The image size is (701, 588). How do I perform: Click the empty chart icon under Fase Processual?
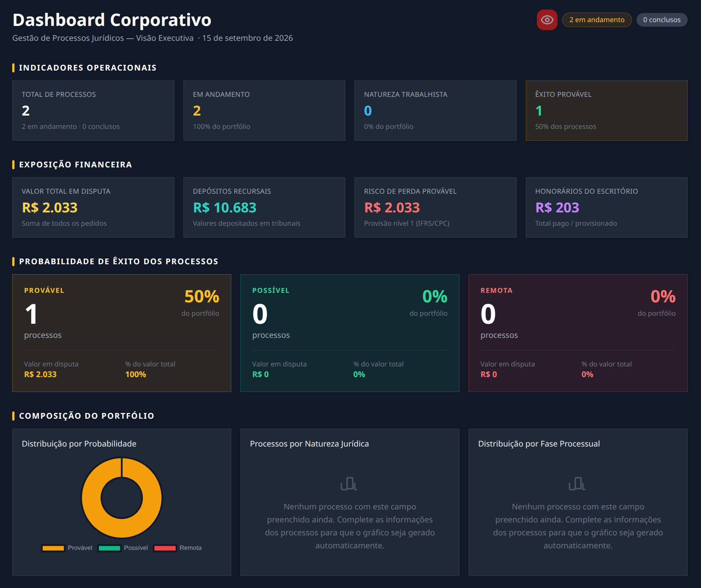[577, 484]
